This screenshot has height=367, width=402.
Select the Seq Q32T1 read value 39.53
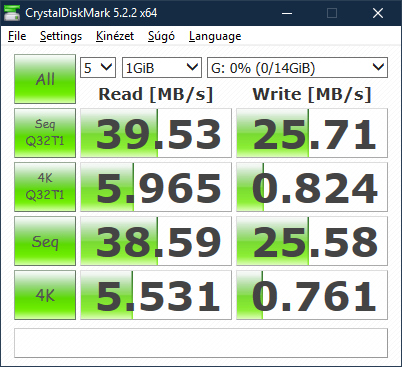coord(156,133)
